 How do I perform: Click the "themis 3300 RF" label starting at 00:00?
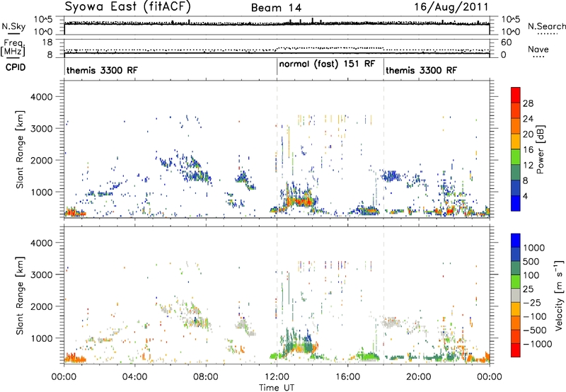click(x=102, y=70)
